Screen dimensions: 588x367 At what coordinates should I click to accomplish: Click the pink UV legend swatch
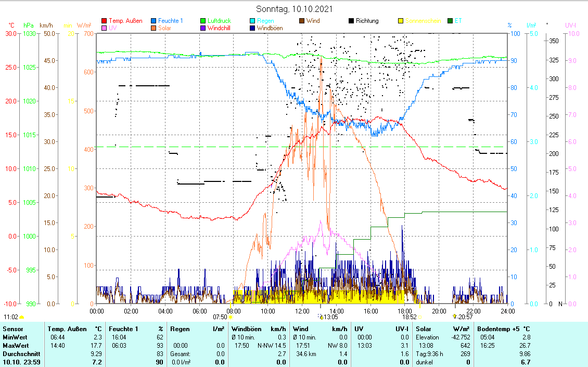point(104,28)
